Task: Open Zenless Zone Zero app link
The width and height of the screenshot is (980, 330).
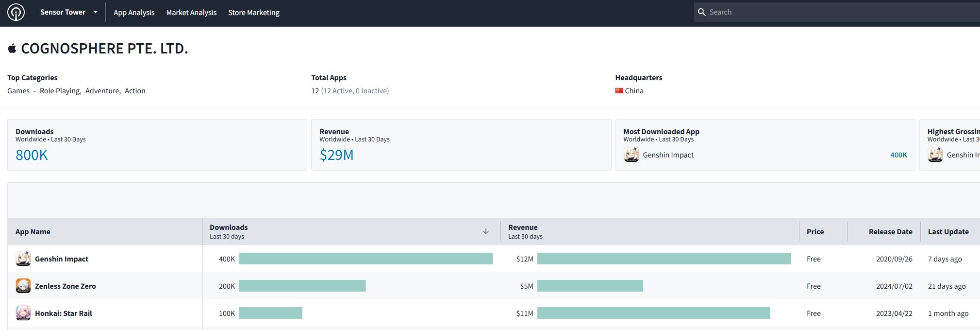Action: coord(66,286)
